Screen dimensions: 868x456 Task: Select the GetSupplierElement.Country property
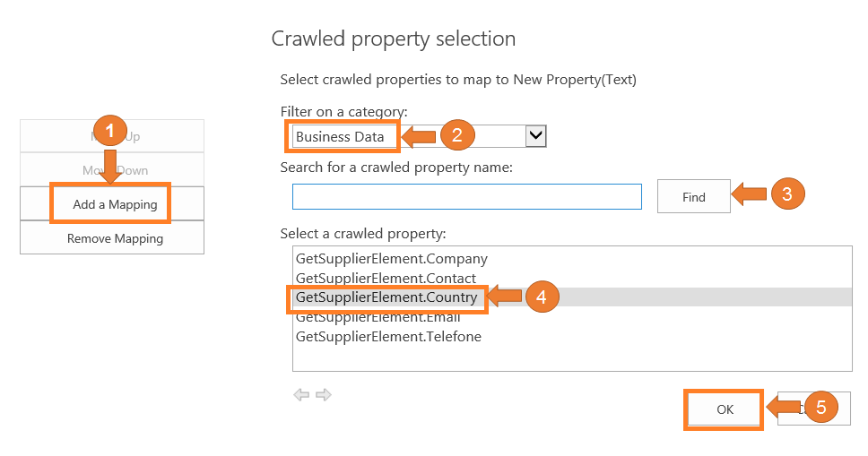tap(386, 297)
